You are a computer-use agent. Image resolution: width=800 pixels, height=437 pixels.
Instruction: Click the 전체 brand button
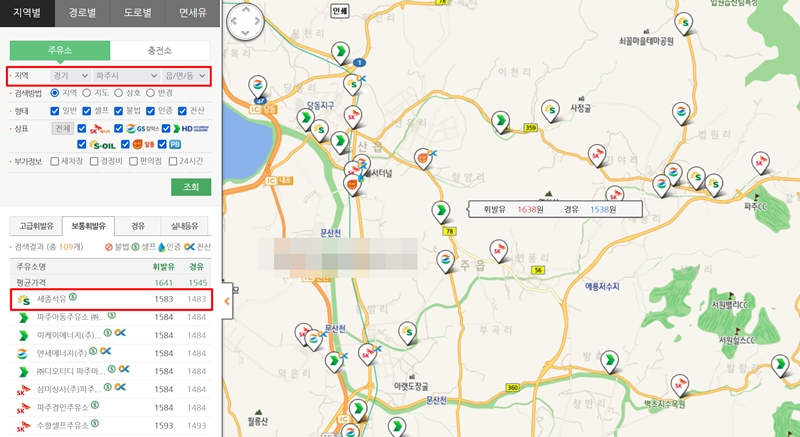point(63,128)
